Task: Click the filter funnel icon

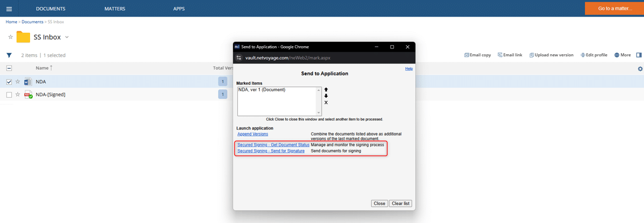Action: click(x=9, y=55)
